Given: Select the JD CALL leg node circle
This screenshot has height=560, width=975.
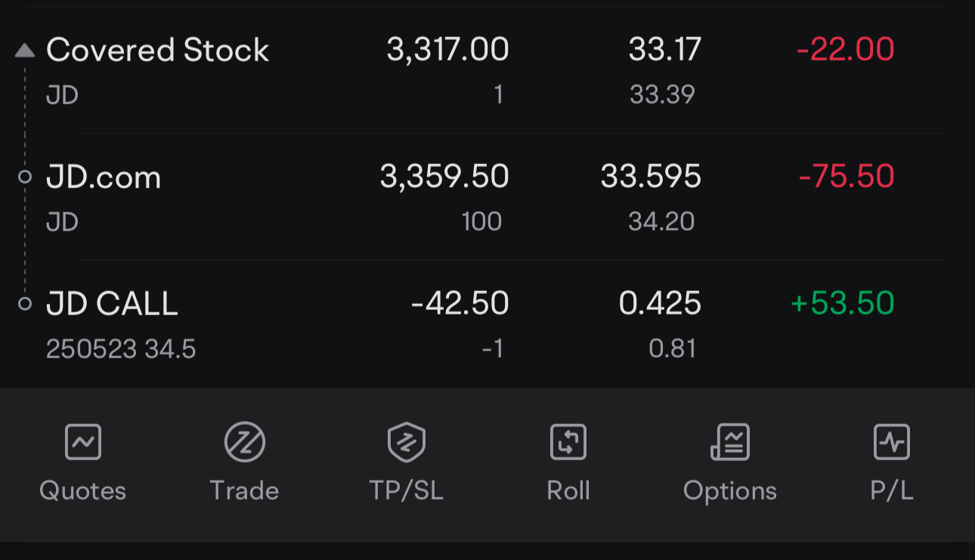Looking at the screenshot, I should 25,304.
